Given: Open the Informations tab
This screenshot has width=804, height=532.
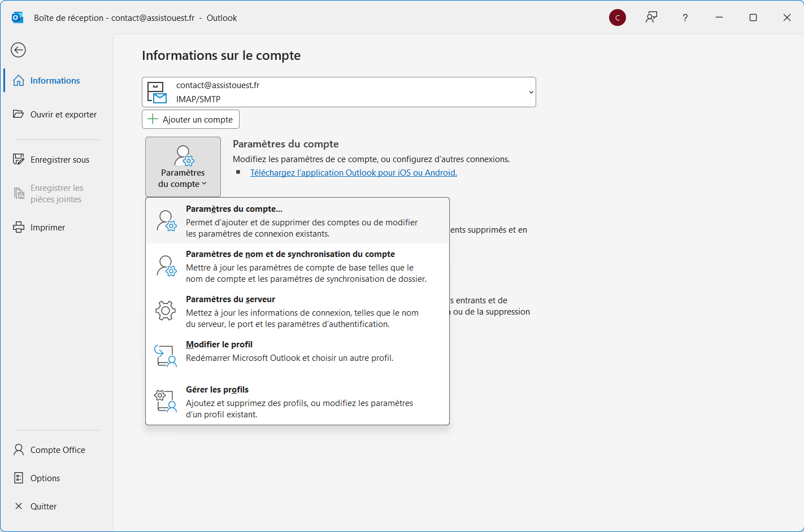Looking at the screenshot, I should pyautogui.click(x=55, y=80).
